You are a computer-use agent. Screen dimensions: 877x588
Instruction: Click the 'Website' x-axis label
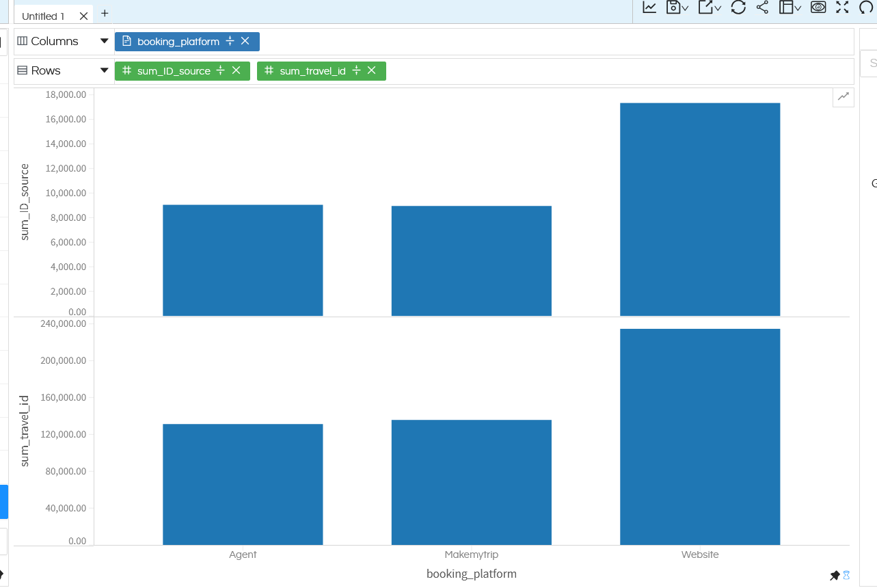pyautogui.click(x=700, y=554)
